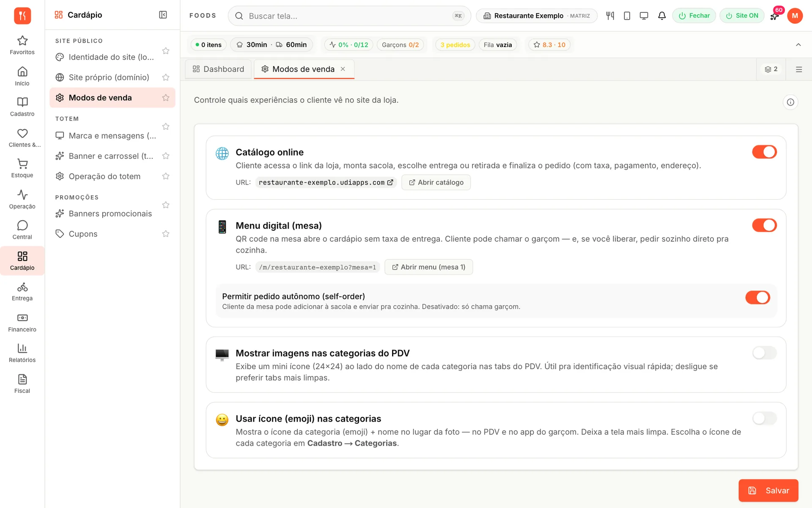812x508 pixels.
Task: Open the Cadastro section
Action: coord(22,107)
